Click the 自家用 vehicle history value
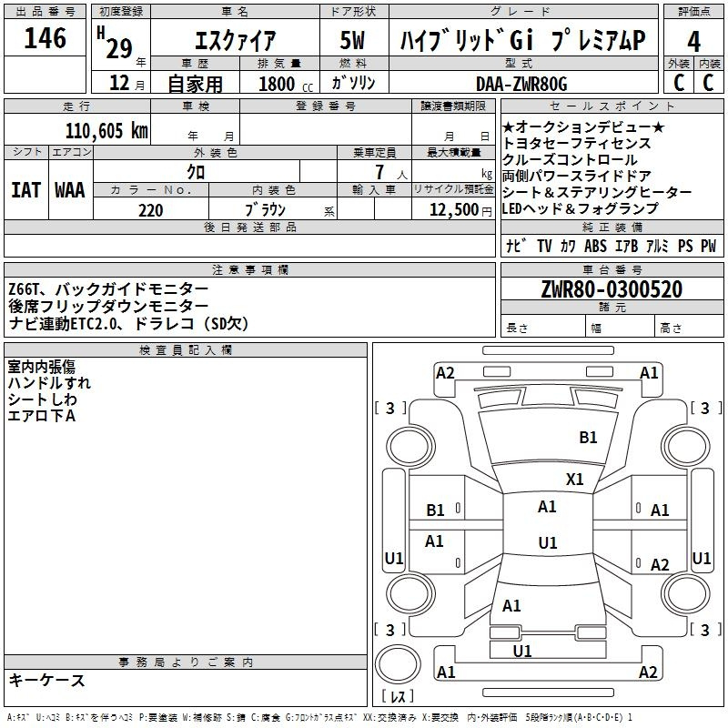 click(194, 84)
